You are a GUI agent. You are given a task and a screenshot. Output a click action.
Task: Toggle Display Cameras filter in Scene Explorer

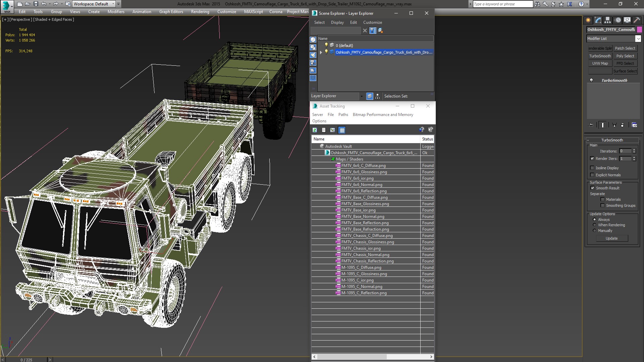click(313, 63)
